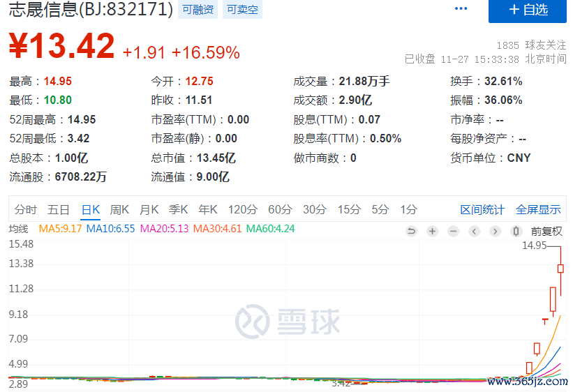Image resolution: width=573 pixels, height=392 pixels.
Task: Click the 总市值 value 13.45亿
Action: pyautogui.click(x=216, y=158)
